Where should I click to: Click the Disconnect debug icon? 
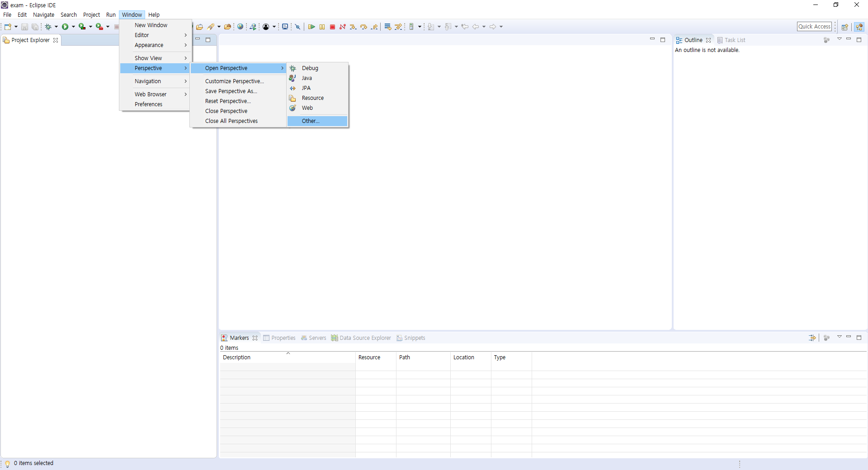(343, 27)
